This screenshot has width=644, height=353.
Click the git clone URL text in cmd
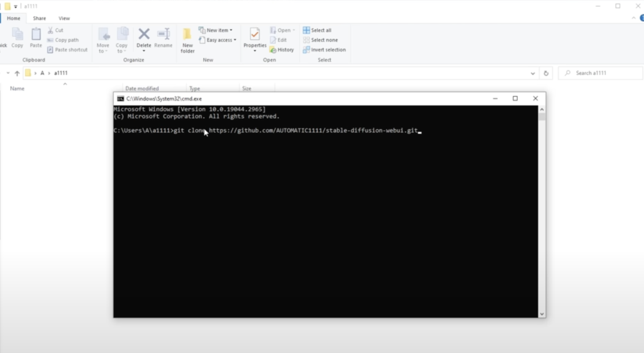pos(313,131)
